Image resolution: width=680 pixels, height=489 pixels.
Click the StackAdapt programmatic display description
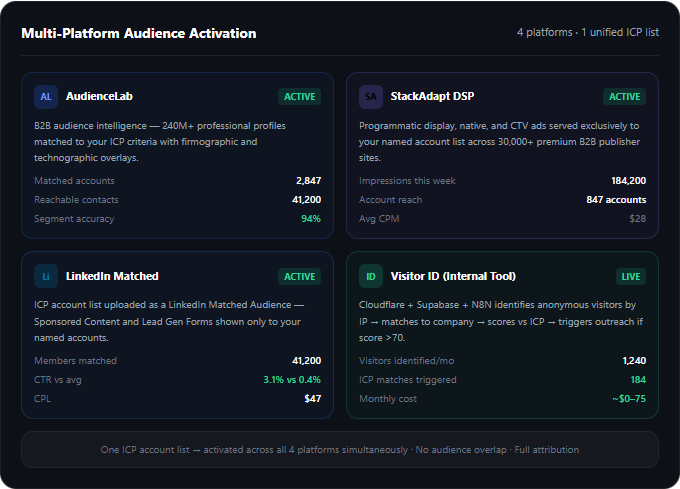[x=499, y=142]
